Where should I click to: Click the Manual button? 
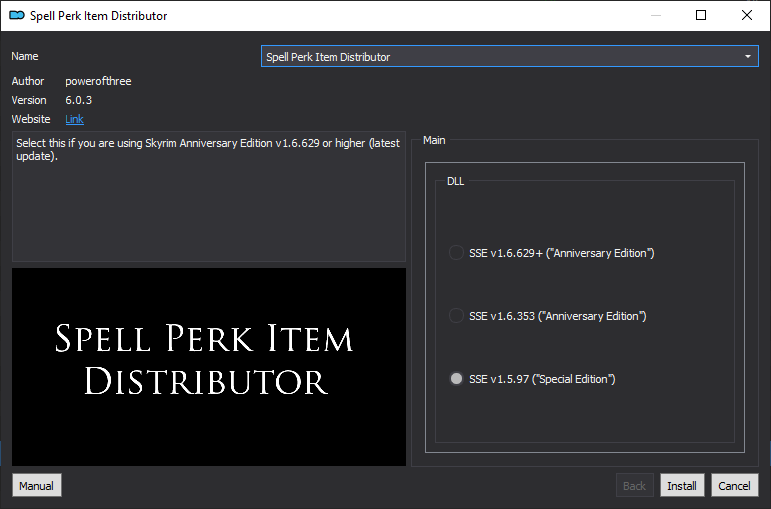pos(36,485)
